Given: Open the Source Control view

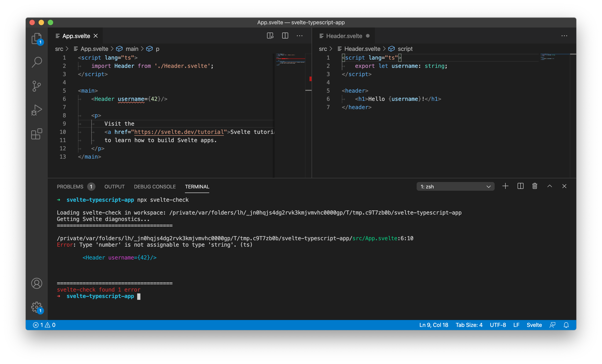Looking at the screenshot, I should (x=37, y=86).
